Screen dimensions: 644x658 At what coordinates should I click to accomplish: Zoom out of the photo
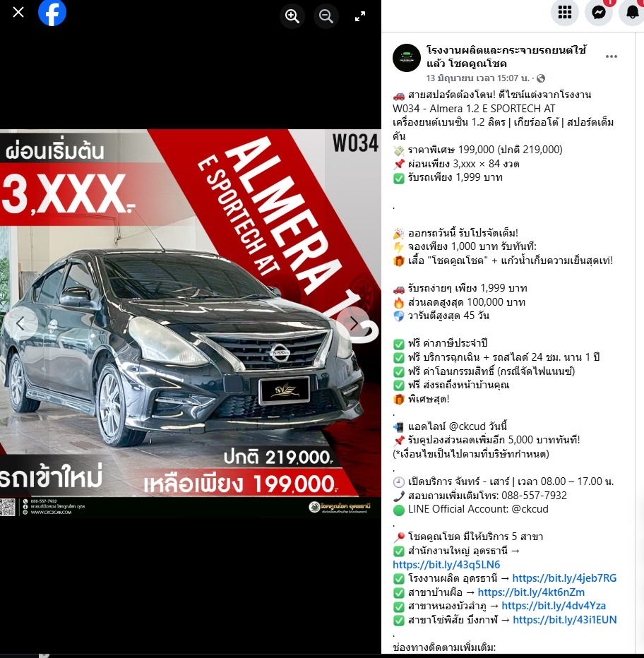(x=326, y=16)
